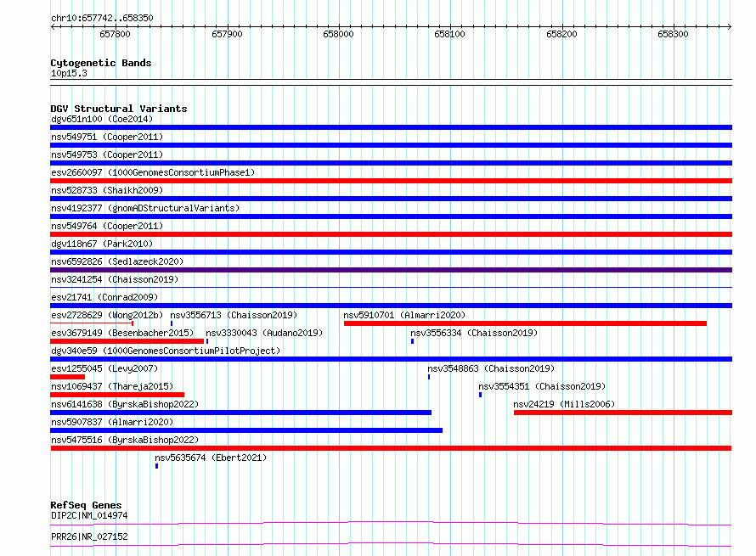
Task: Click the small blue marker under nsv3554351
Action: coord(480,395)
